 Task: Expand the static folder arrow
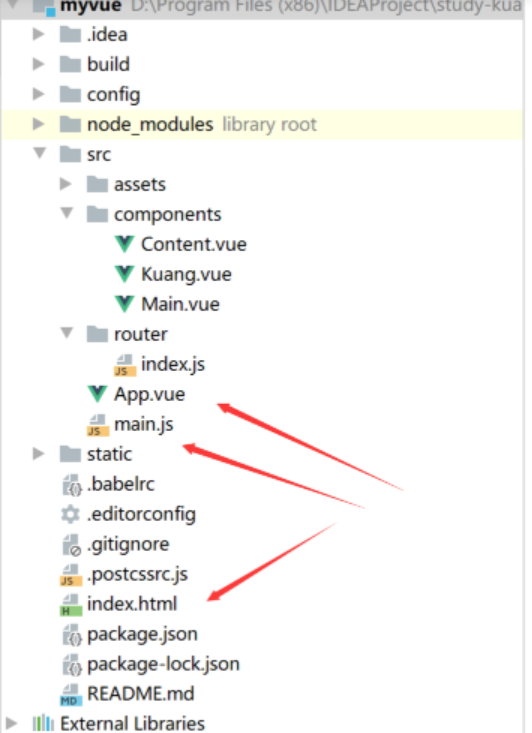[38, 453]
